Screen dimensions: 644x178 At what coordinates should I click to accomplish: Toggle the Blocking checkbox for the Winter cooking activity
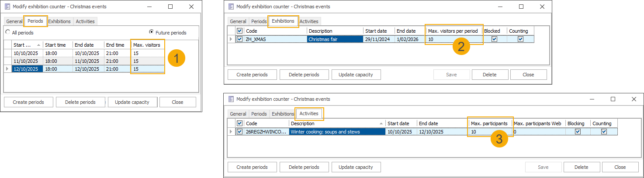coord(578,132)
